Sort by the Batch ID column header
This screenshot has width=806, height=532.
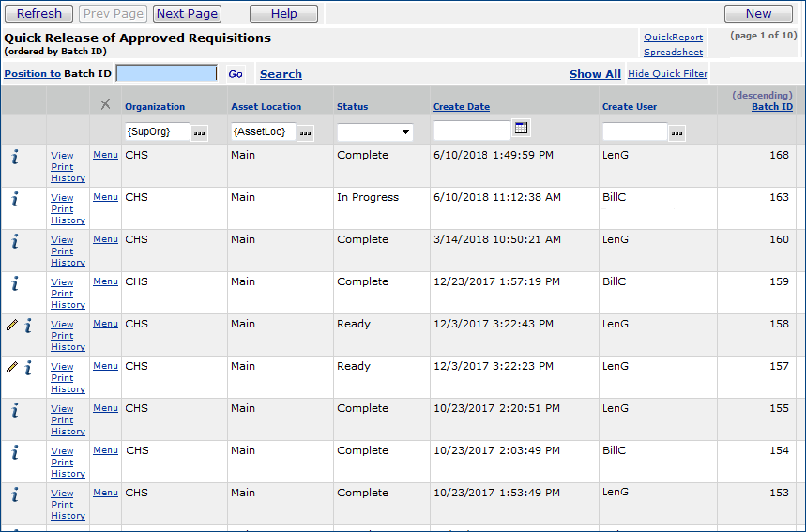pyautogui.click(x=771, y=107)
